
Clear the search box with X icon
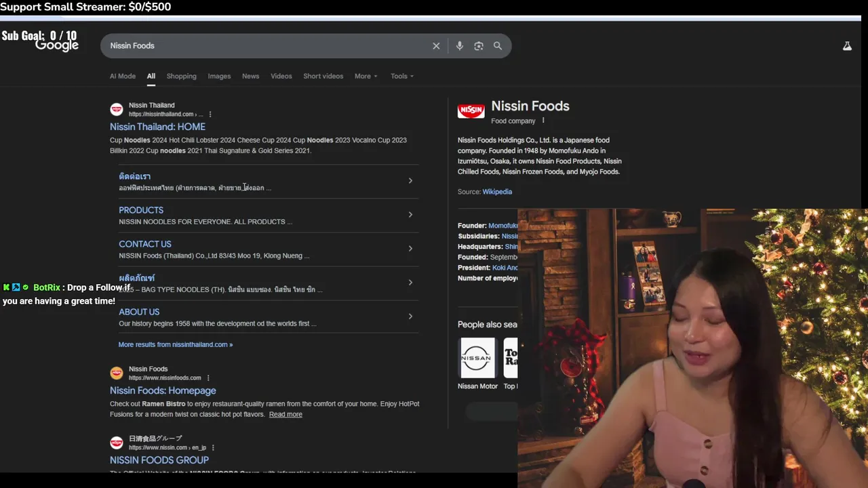(436, 45)
